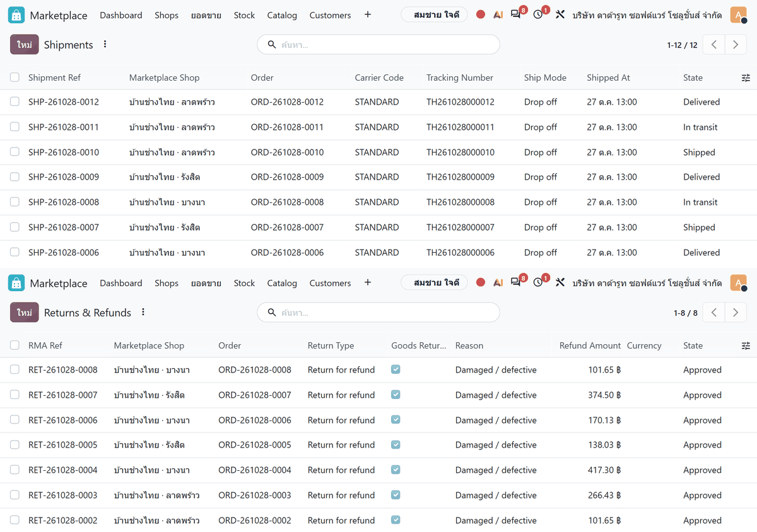This screenshot has width=757, height=532.
Task: Toggle Goods Returned checkbox for RET-261028-0005
Action: coord(396,445)
